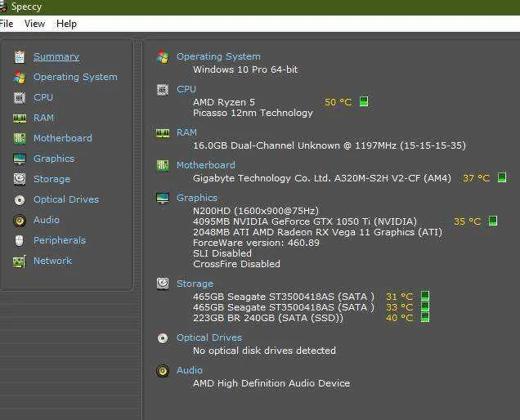The width and height of the screenshot is (520, 420).
Task: Click the CPU sidebar chip icon
Action: pyautogui.click(x=20, y=98)
